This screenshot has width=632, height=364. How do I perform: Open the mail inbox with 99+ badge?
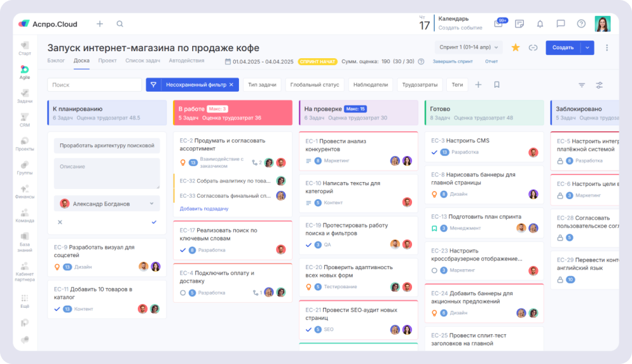(x=499, y=24)
